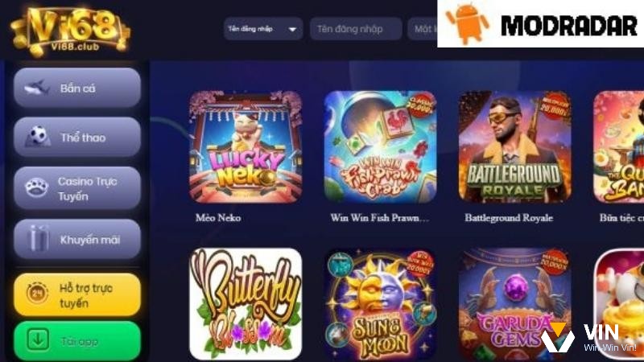This screenshot has width=644, height=362.
Task: Click the gift box icon for Khuyến mãi
Action: point(38,238)
